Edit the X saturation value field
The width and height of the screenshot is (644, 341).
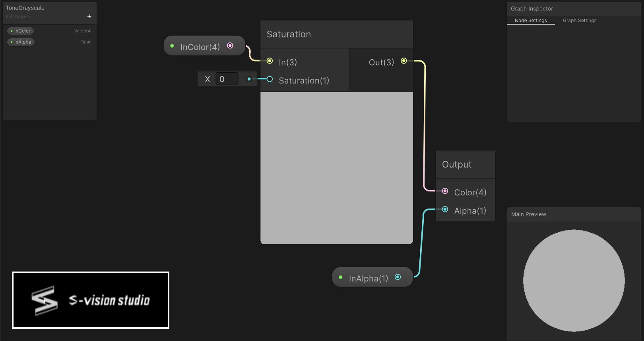[x=227, y=79]
